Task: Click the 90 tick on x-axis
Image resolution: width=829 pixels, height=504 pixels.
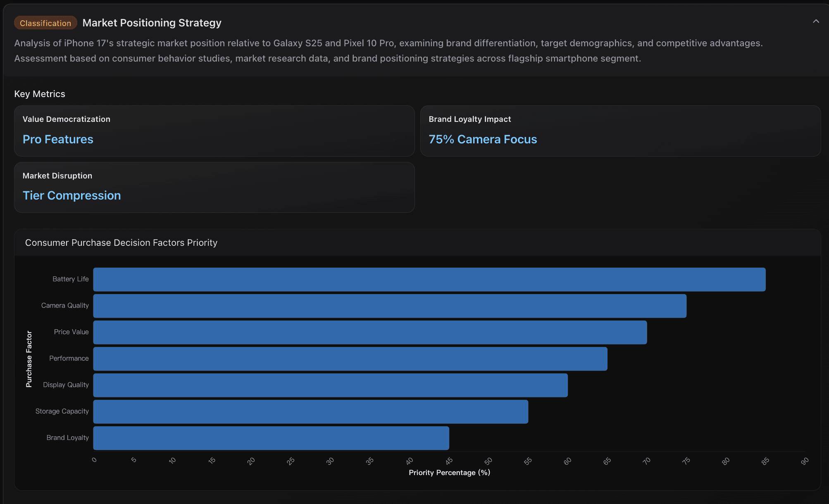Action: point(805,461)
